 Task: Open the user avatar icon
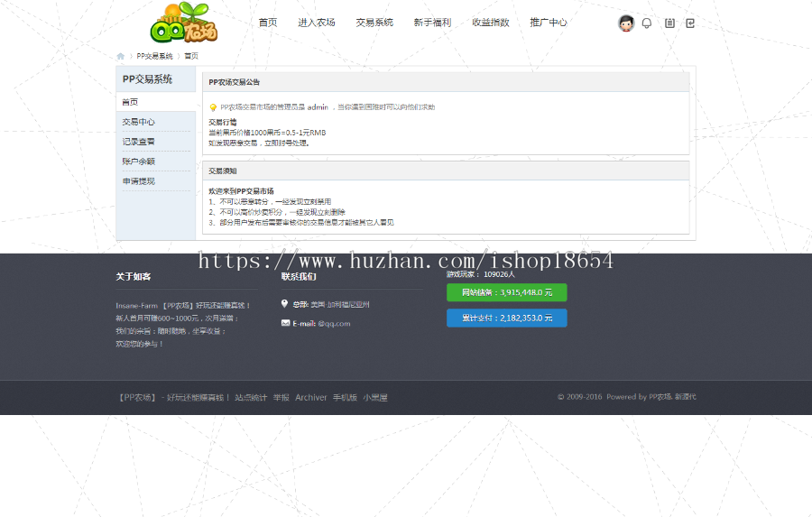click(x=626, y=23)
